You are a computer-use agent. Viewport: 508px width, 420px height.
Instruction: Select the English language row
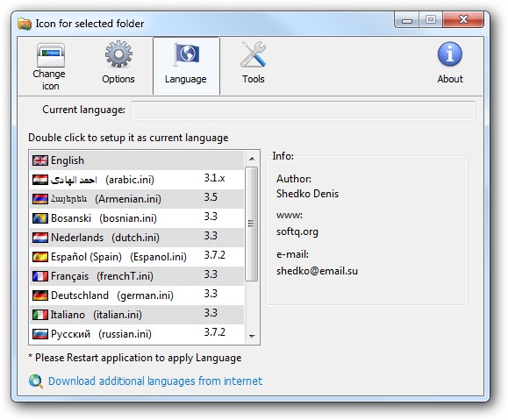tap(137, 160)
